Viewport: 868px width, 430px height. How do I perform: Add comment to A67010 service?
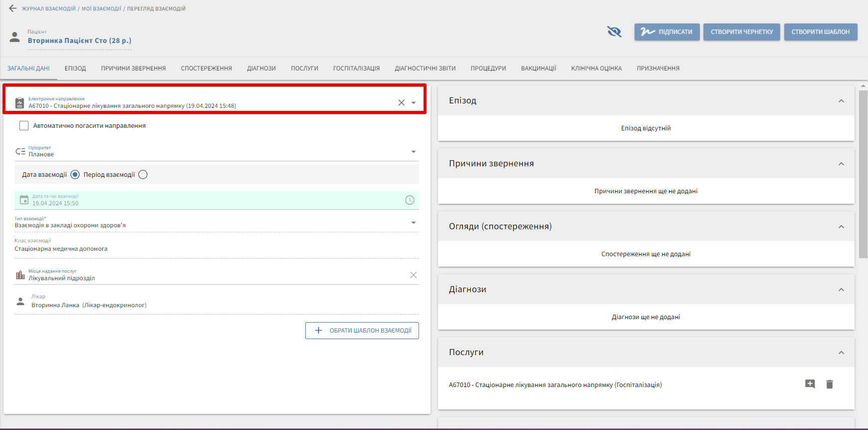810,384
